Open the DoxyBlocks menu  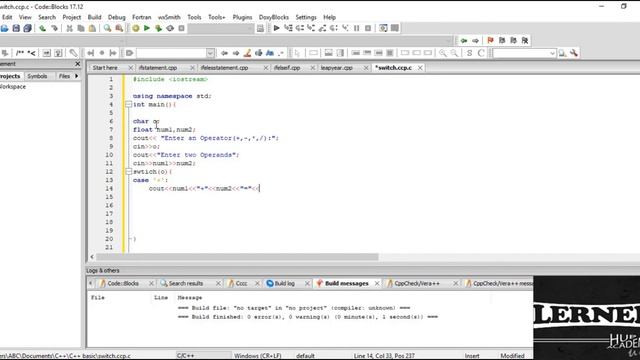click(x=273, y=17)
